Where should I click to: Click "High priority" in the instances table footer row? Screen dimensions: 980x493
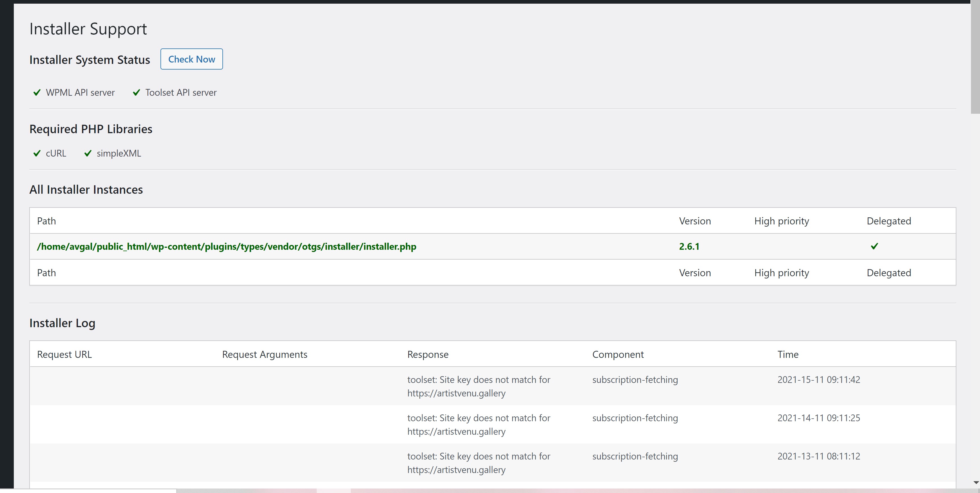782,273
